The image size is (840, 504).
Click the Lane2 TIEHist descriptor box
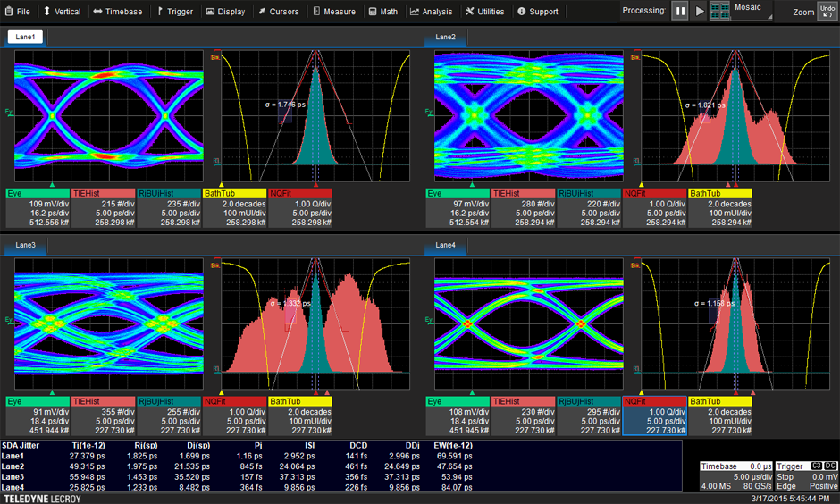tap(521, 207)
